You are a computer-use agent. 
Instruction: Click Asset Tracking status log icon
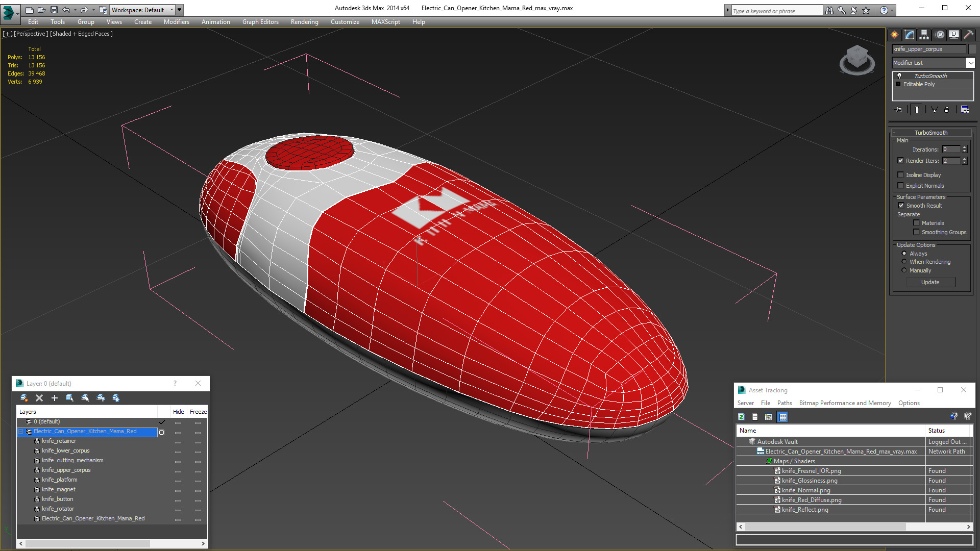point(755,417)
